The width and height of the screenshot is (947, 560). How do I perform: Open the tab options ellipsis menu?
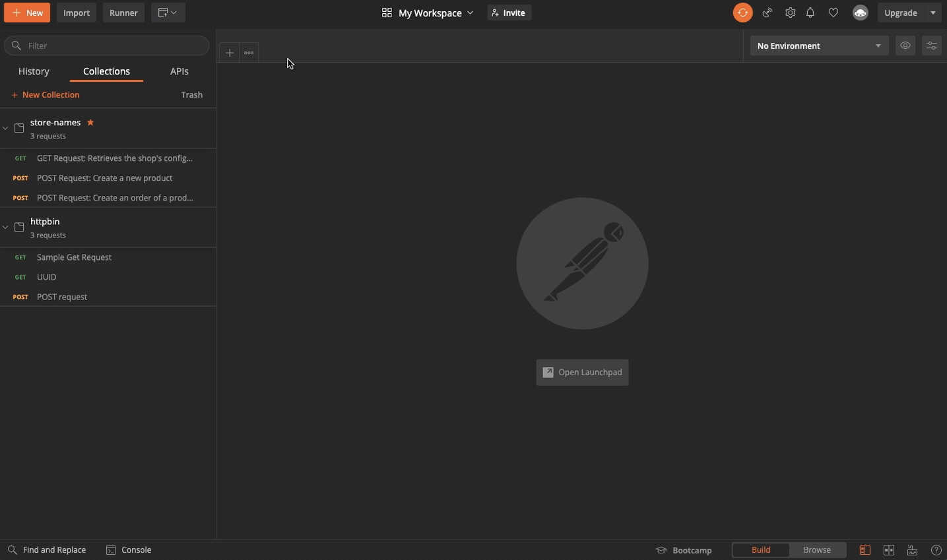pyautogui.click(x=249, y=53)
